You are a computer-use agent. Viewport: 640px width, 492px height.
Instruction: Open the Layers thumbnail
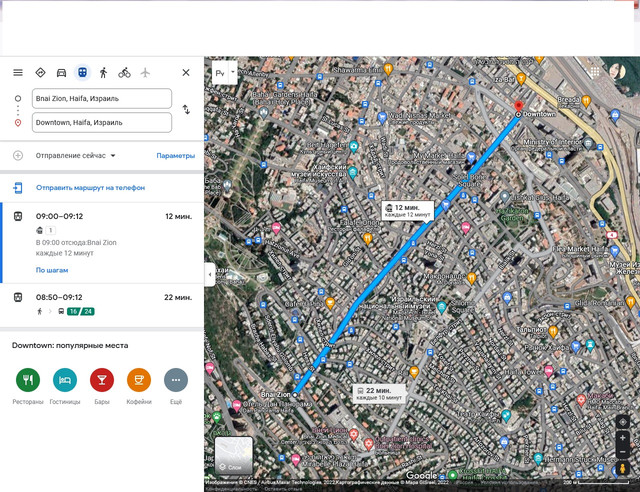pos(234,456)
